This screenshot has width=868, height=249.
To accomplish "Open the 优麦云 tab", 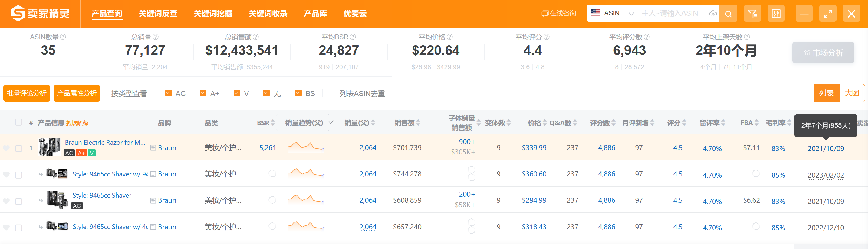I will (355, 14).
